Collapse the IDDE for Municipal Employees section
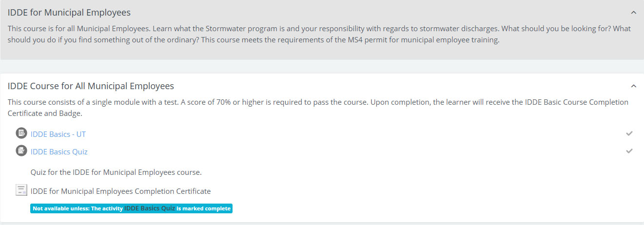This screenshot has height=225, width=644. (x=633, y=13)
